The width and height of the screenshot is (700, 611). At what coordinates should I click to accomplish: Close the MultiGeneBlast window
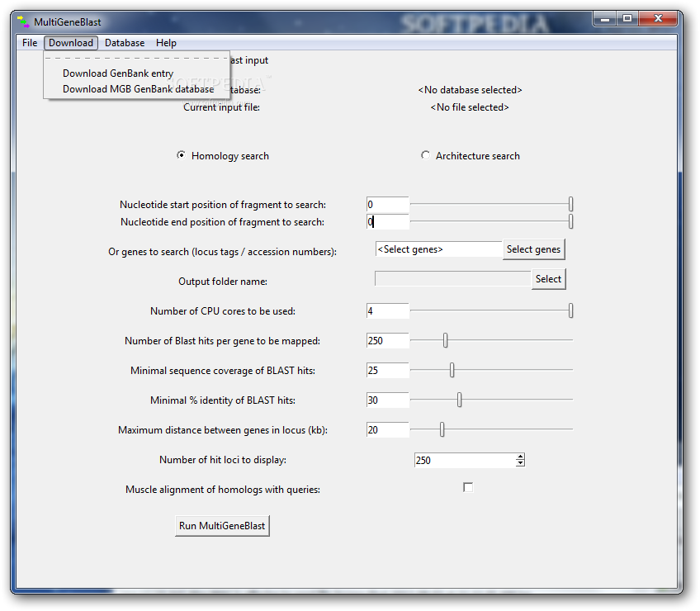tap(658, 18)
